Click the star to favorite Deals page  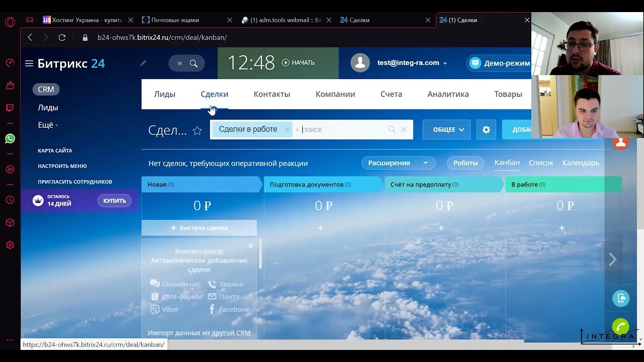pos(197,131)
